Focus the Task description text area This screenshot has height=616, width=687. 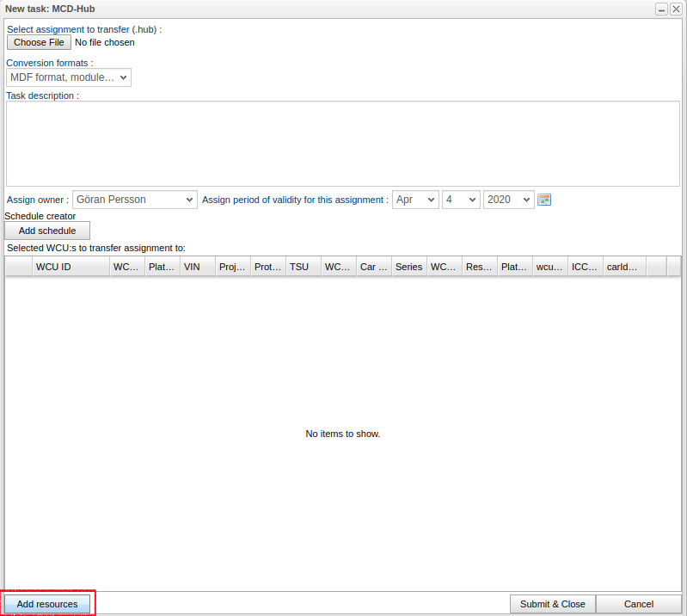coord(343,144)
